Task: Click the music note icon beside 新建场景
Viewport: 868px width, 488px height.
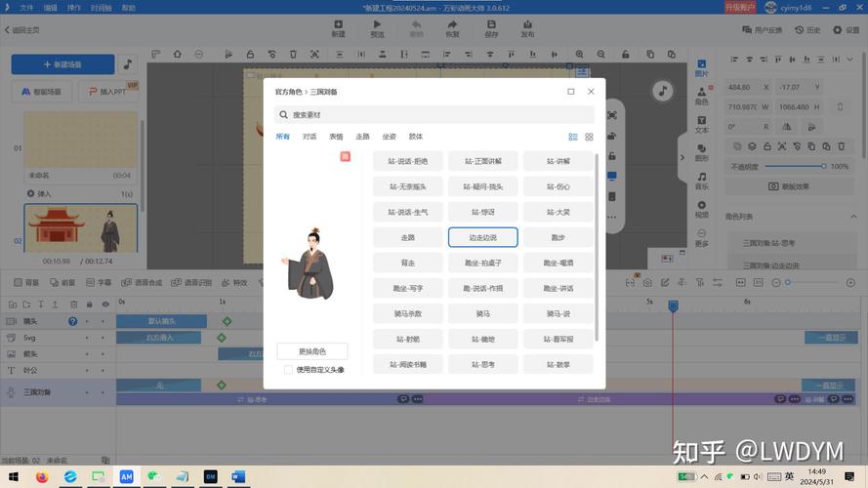Action: 127,63
